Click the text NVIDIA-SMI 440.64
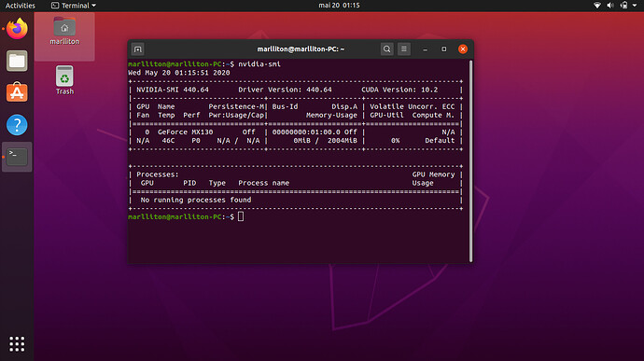The width and height of the screenshot is (644, 361). point(173,90)
